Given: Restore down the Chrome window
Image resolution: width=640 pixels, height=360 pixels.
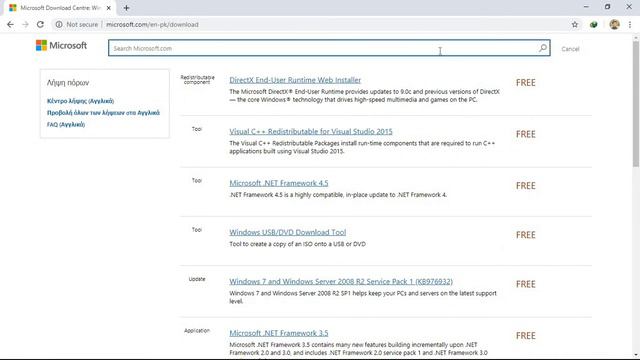Looking at the screenshot, I should 607,7.
